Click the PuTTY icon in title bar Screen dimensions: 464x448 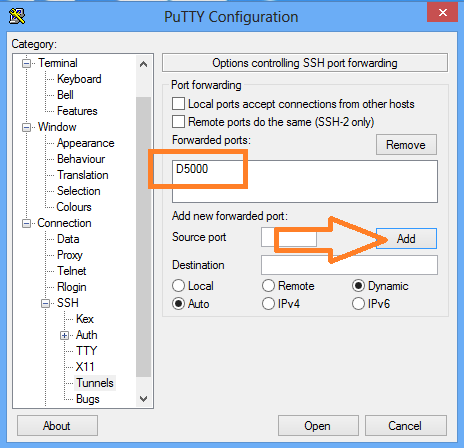(17, 16)
